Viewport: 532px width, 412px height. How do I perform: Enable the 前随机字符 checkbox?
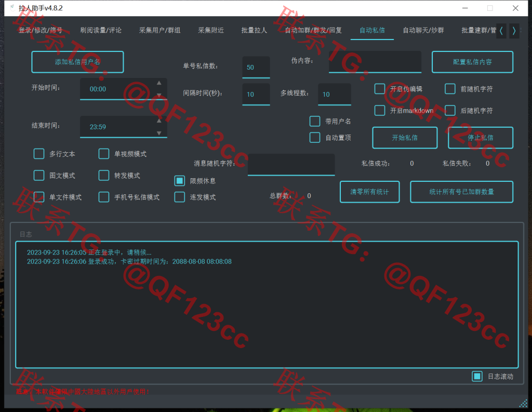(x=450, y=89)
